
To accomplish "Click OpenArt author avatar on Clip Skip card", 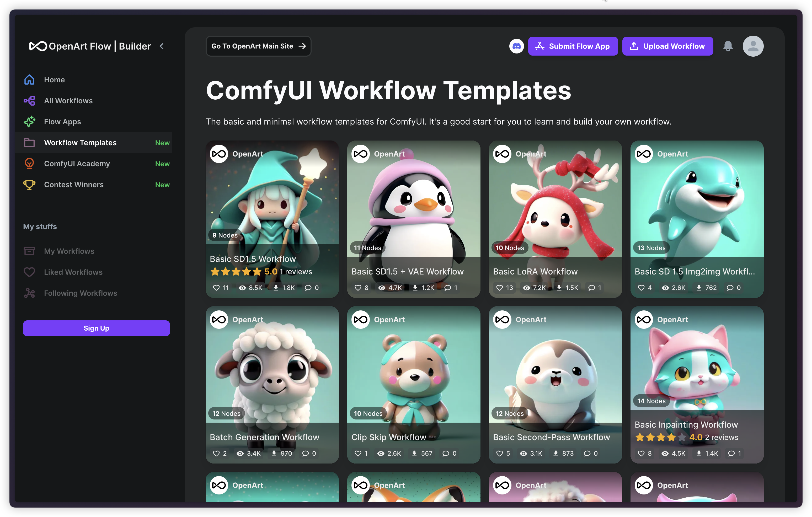I will click(x=360, y=320).
